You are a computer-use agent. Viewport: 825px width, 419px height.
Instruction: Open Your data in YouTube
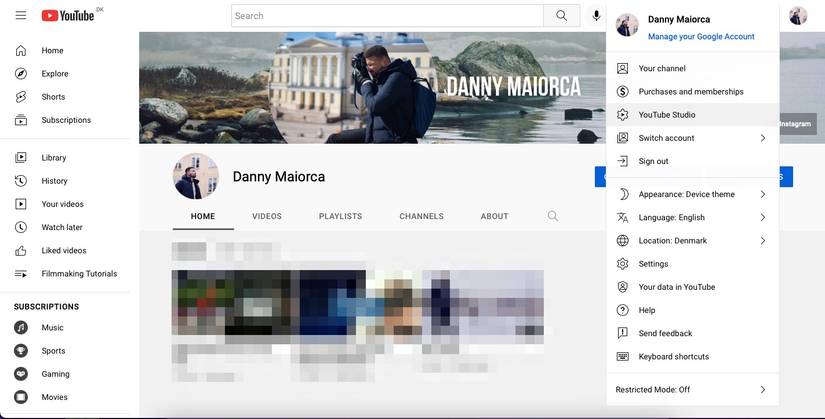692,287
